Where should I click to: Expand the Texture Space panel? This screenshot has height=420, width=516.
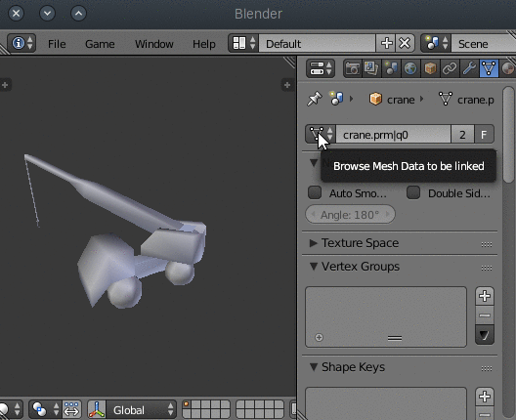click(x=314, y=243)
